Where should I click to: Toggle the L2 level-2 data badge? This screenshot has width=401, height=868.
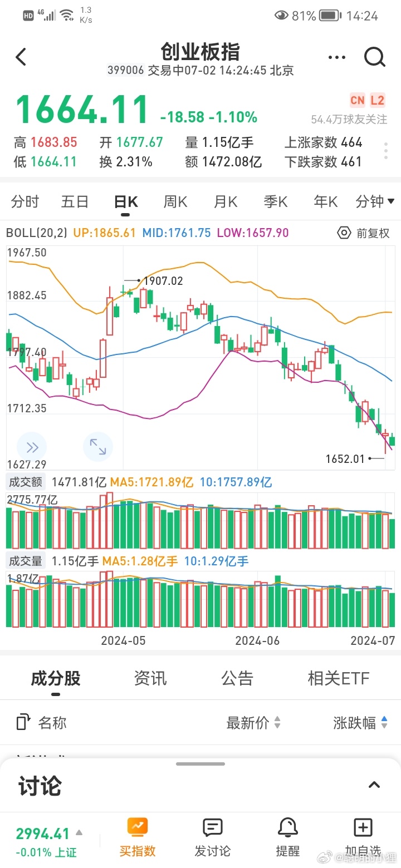[377, 100]
